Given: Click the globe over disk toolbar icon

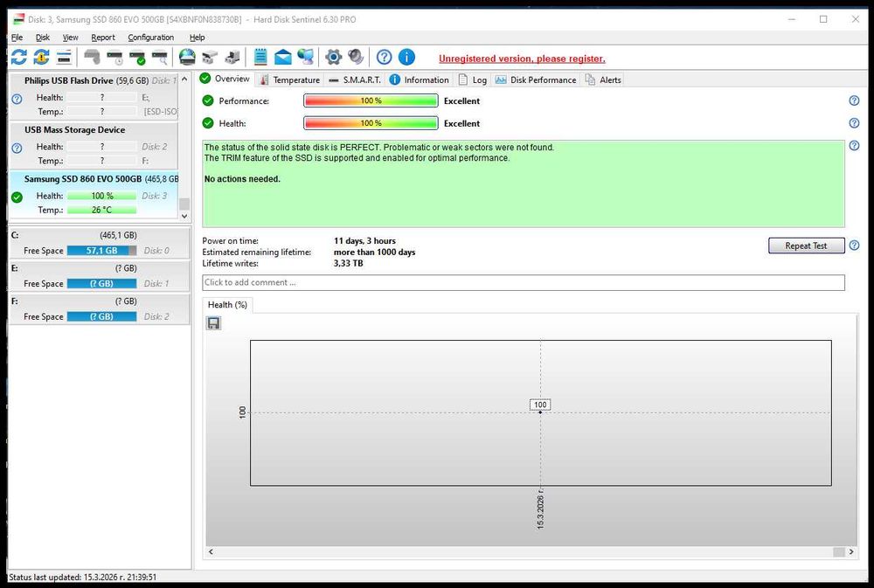Looking at the screenshot, I should tap(187, 57).
